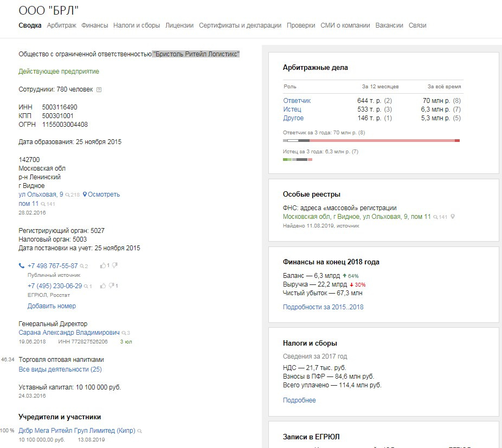
Task: Thumbs up the +7 (495) 230-06-29 number
Action: [x=103, y=286]
